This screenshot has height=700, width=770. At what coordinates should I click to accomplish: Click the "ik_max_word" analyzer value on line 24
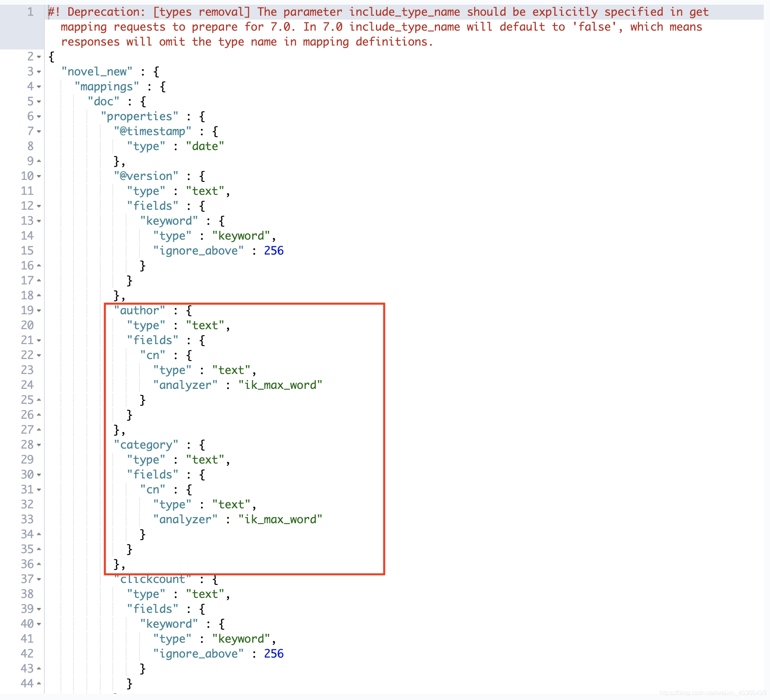(280, 385)
